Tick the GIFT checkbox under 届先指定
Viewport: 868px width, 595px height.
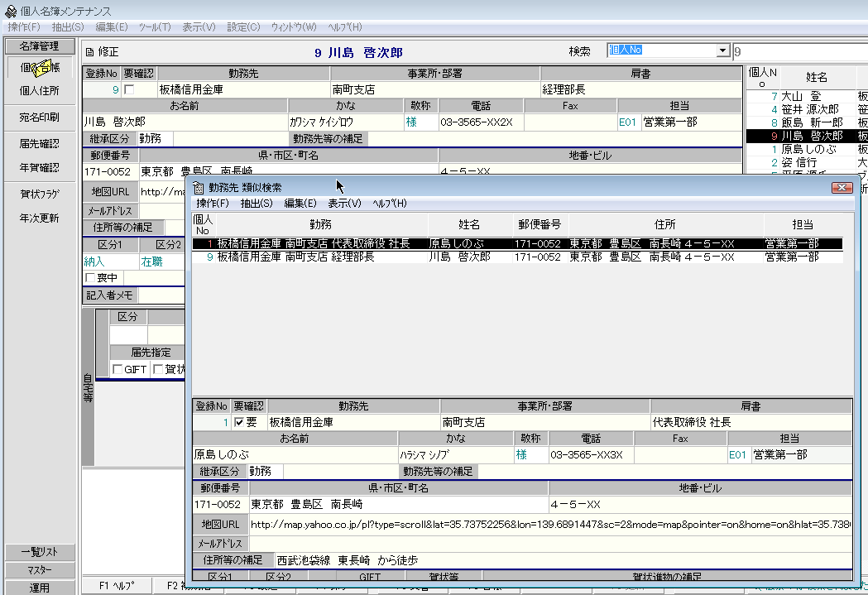click(x=117, y=369)
